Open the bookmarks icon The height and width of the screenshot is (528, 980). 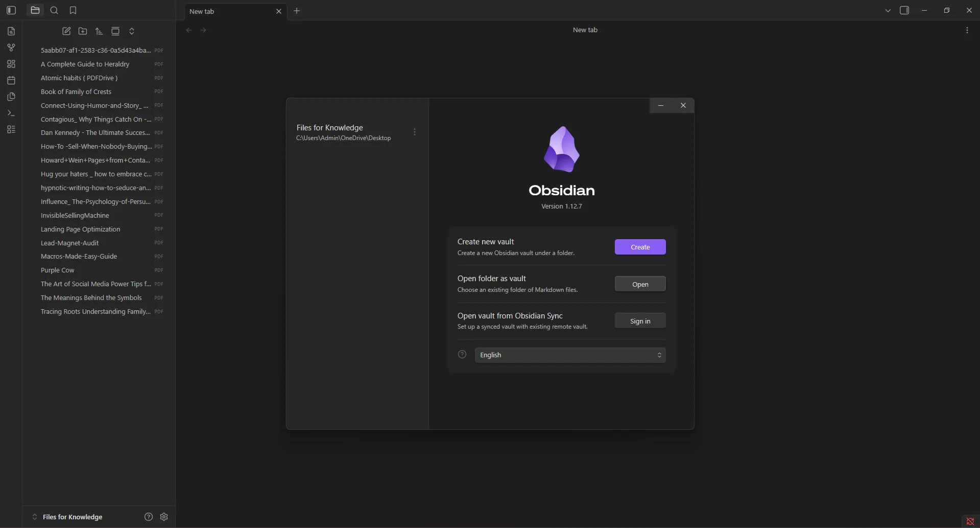coord(73,10)
